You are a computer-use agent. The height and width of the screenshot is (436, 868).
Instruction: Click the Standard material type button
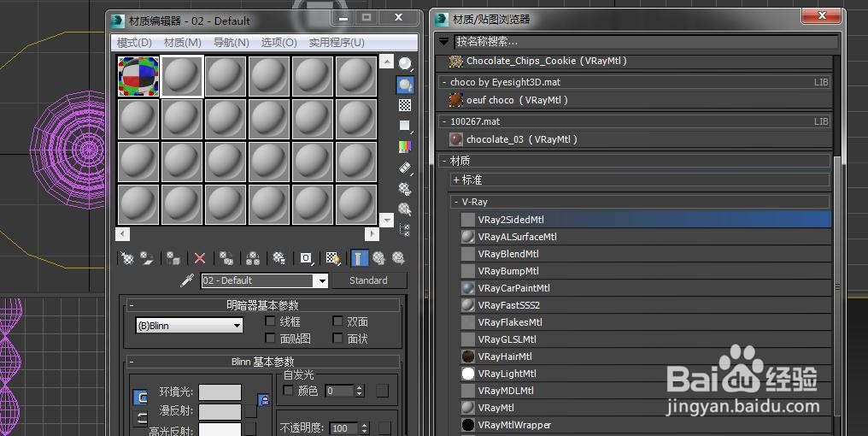(x=369, y=280)
